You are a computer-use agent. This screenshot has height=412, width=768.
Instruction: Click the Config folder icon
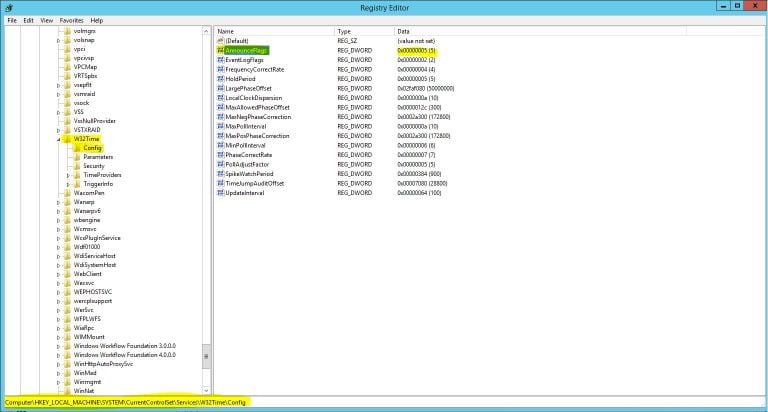77,148
